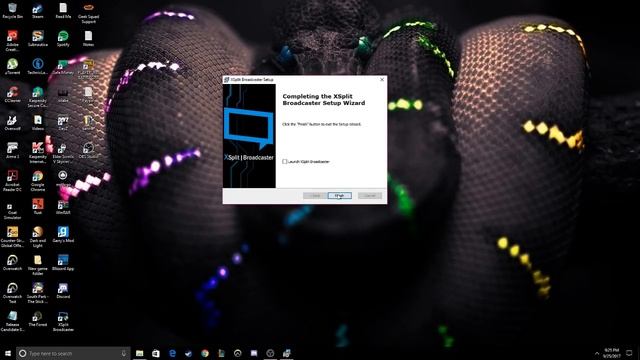Enable Launch XSplit Broadcaster checkbox

click(x=284, y=162)
